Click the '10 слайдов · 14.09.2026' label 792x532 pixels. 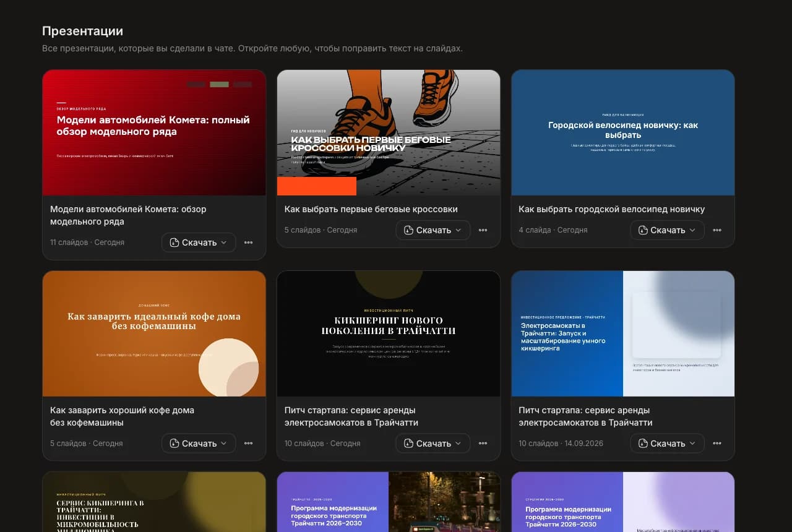[561, 444]
